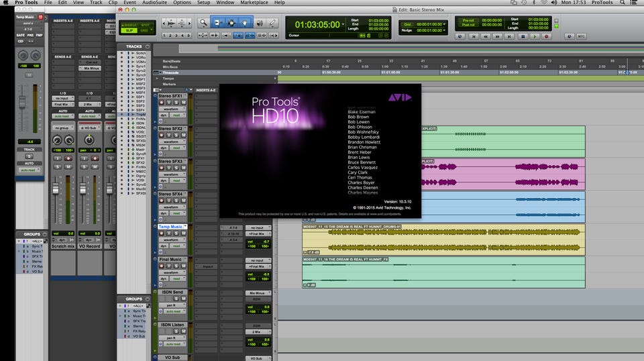Image resolution: width=644 pixels, height=361 pixels.
Task: Open Stereo SFX2 automation mode read selector
Action: pyautogui.click(x=176, y=148)
